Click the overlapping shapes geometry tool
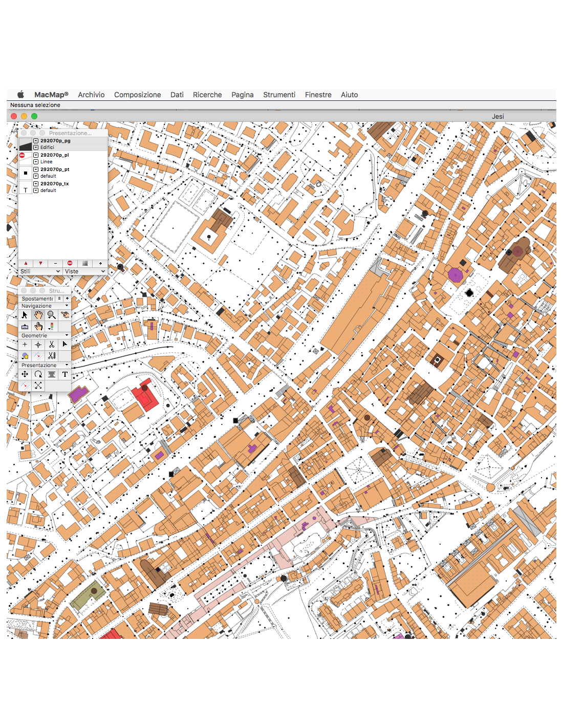The height and width of the screenshot is (728, 563). [25, 356]
